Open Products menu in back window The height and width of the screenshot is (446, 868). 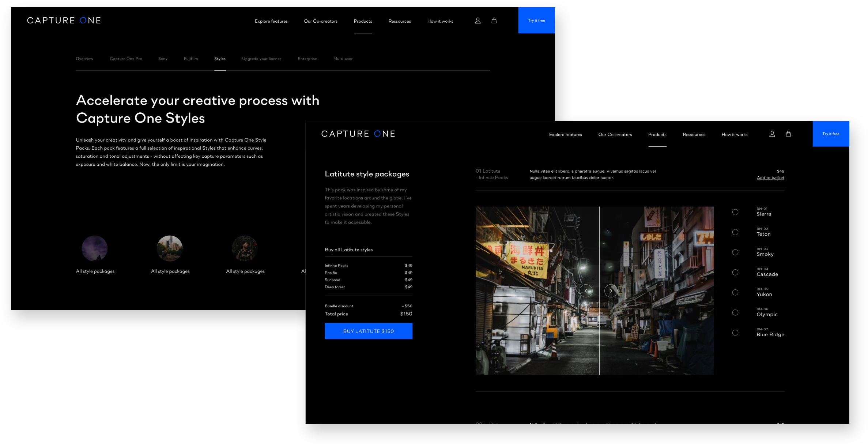[363, 21]
